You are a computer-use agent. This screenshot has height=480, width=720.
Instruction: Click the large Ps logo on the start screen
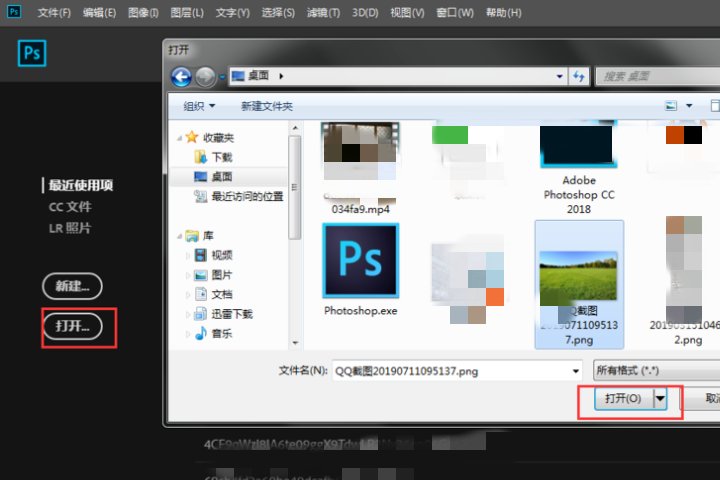pyautogui.click(x=32, y=53)
